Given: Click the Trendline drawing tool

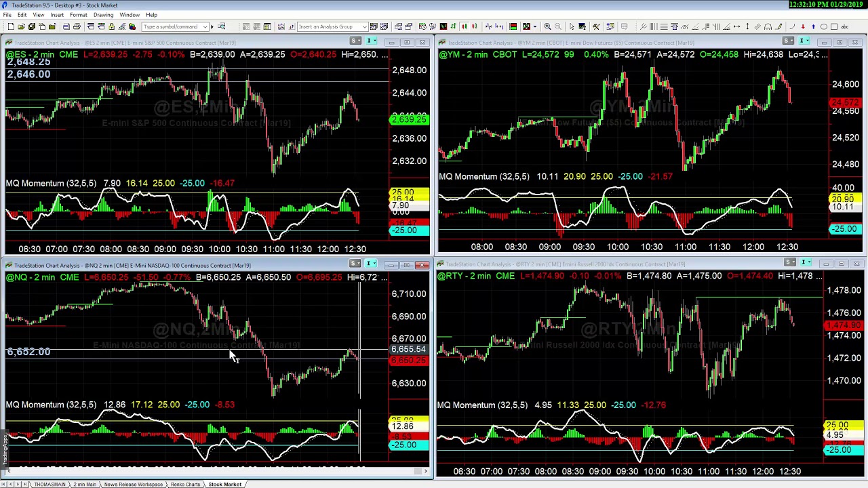Looking at the screenshot, I should [644, 26].
